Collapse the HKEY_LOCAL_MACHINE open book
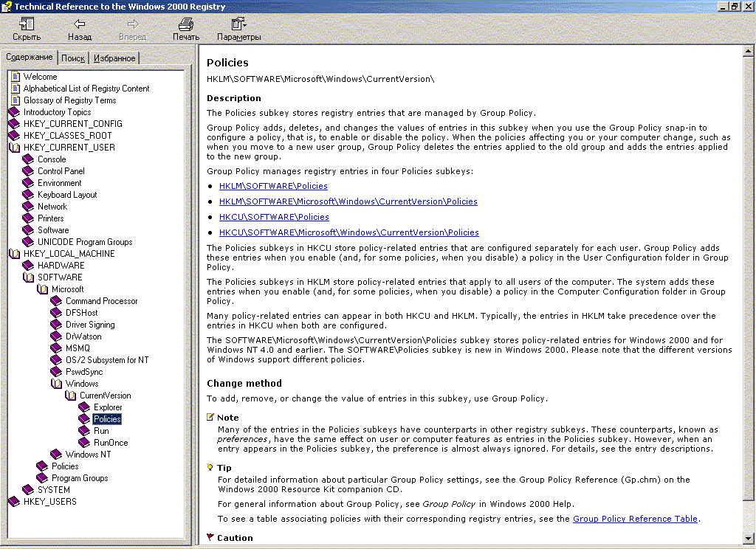 (15, 254)
